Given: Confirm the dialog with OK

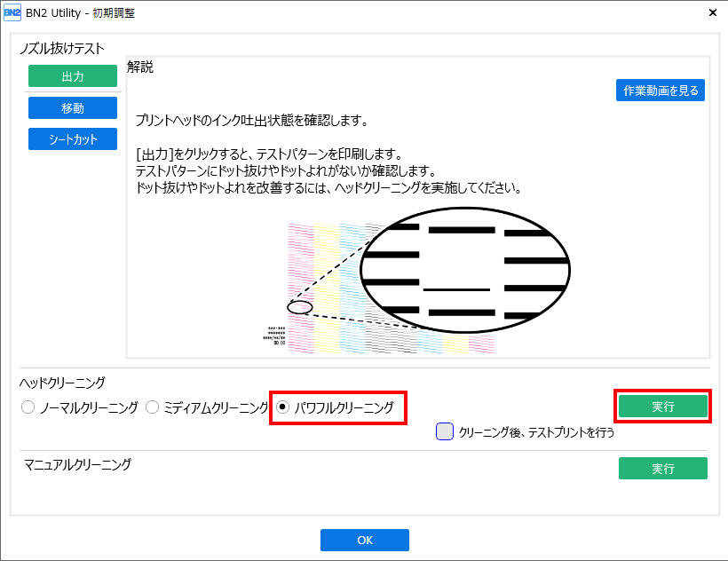Looking at the screenshot, I should pos(364,540).
